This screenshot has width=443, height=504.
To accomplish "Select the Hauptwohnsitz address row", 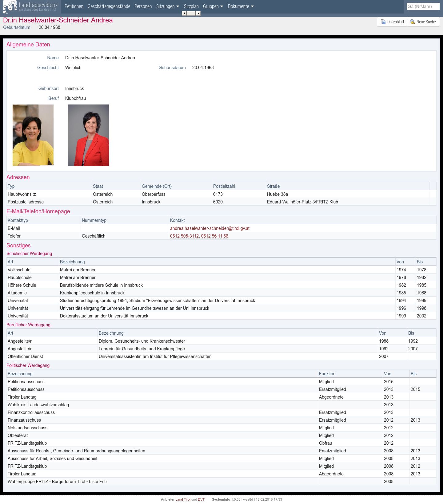I will [221, 194].
